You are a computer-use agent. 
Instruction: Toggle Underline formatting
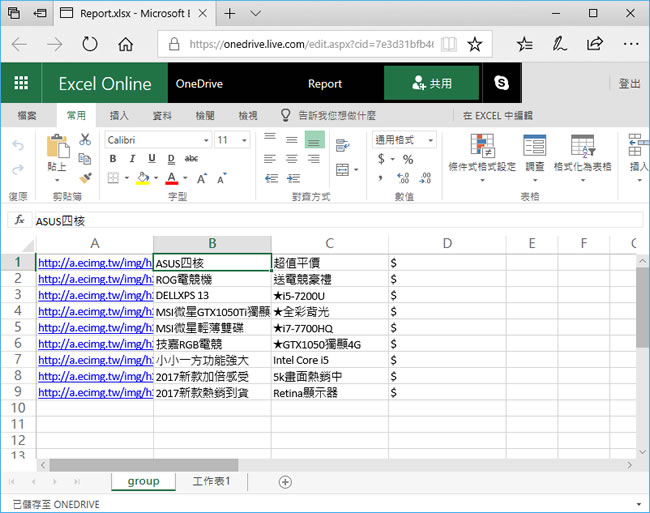(152, 158)
